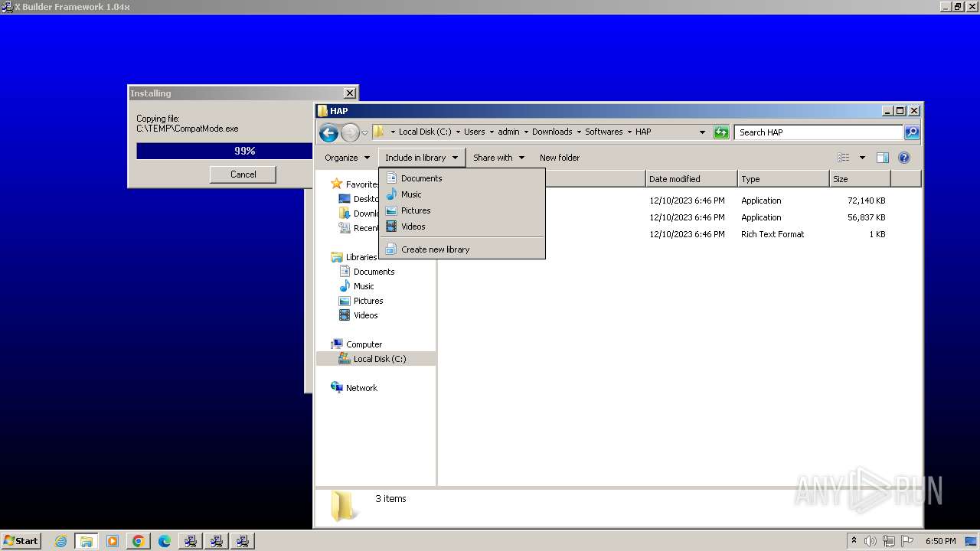Image resolution: width=980 pixels, height=551 pixels.
Task: Toggle the preview pane icon
Action: 882,158
